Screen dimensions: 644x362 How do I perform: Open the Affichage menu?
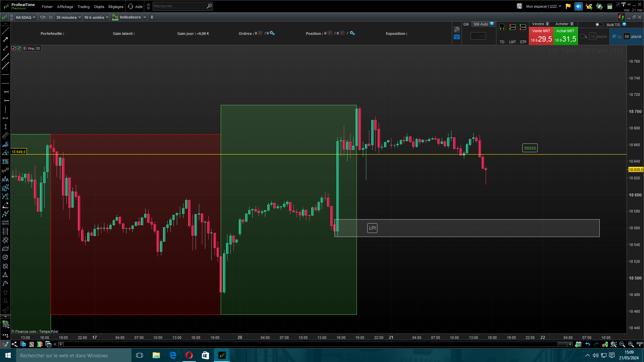pos(65,7)
